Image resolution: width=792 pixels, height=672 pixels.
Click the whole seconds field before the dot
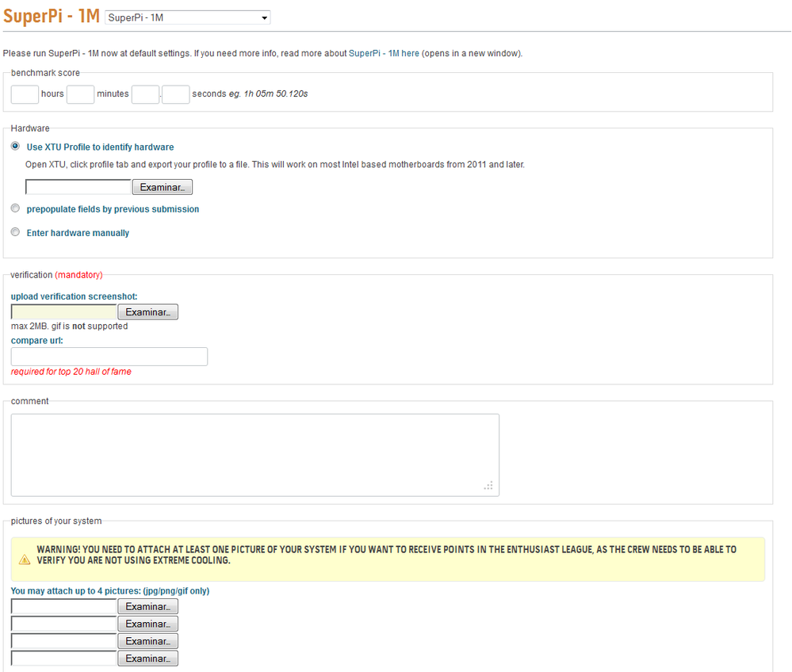tap(145, 94)
